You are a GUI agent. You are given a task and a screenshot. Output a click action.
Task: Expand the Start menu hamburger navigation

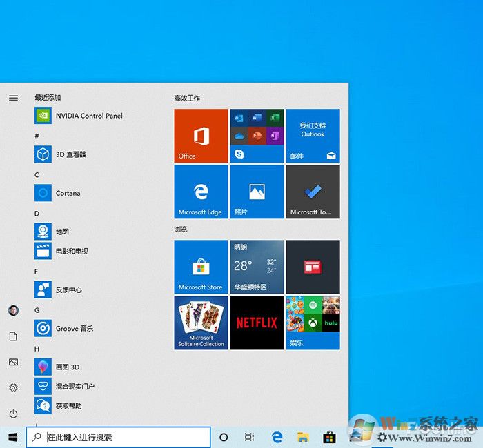(x=13, y=98)
